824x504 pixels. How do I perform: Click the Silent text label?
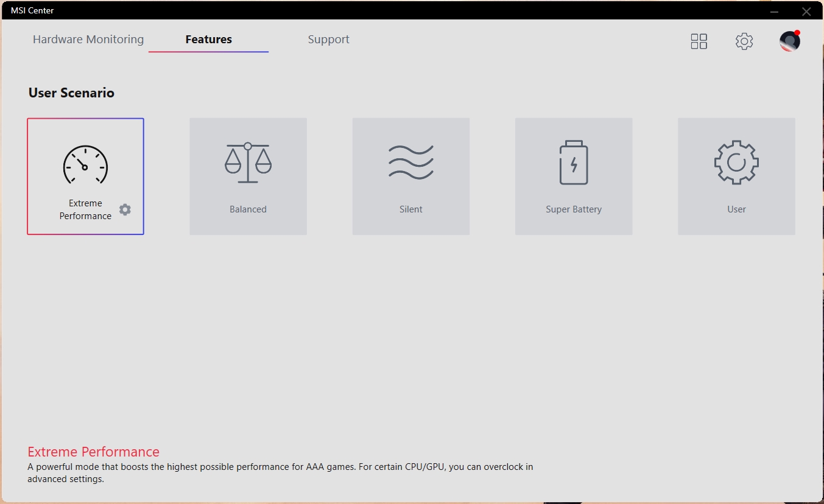tap(411, 209)
